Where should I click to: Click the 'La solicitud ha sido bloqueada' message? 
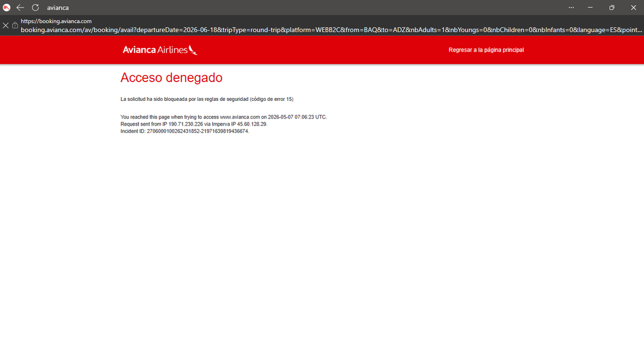click(207, 99)
